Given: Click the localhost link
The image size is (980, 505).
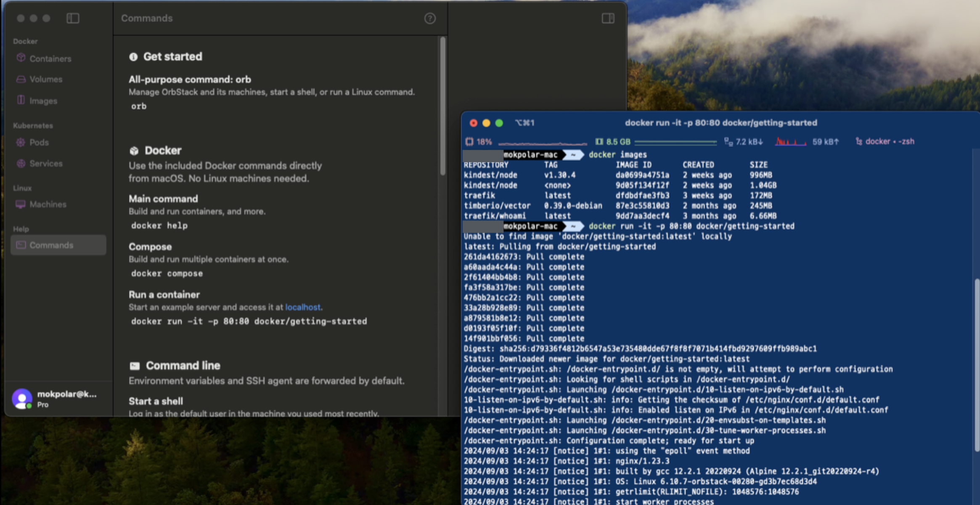Looking at the screenshot, I should pyautogui.click(x=302, y=307).
